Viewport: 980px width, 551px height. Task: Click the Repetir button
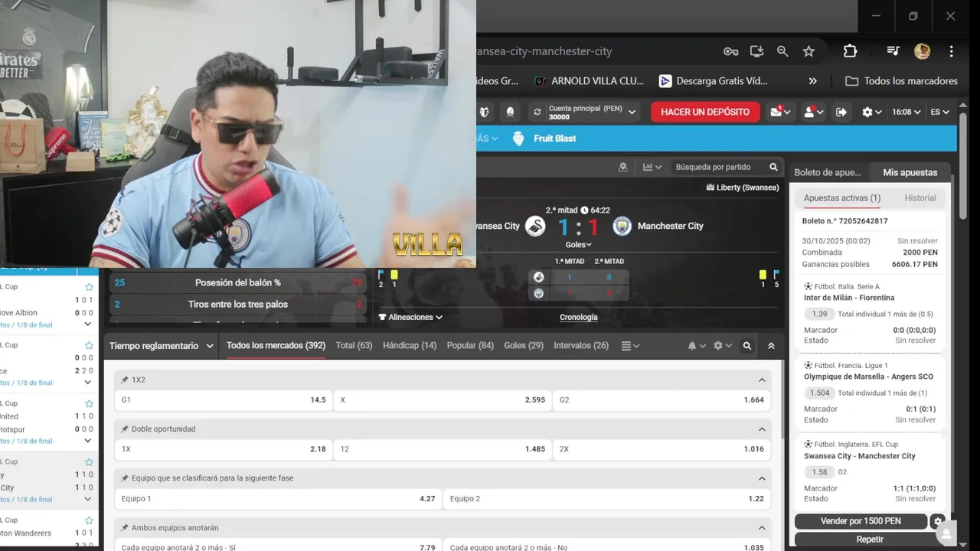click(870, 540)
